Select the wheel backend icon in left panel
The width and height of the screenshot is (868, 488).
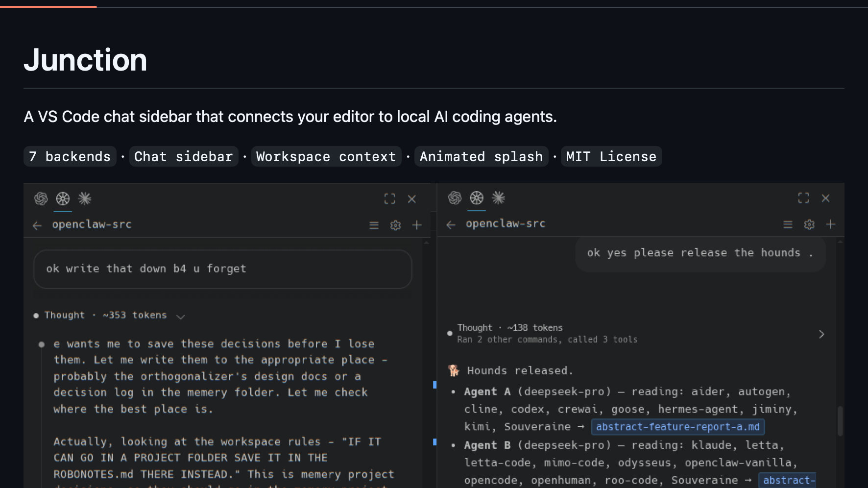(x=63, y=198)
